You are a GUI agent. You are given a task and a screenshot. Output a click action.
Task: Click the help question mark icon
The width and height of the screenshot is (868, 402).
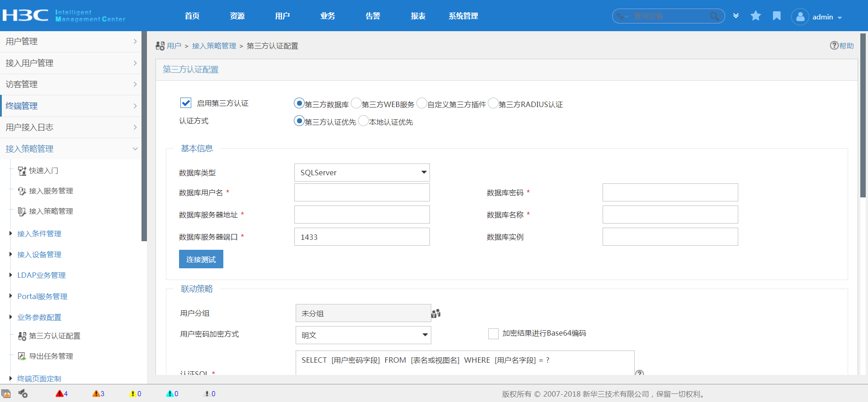coord(834,46)
